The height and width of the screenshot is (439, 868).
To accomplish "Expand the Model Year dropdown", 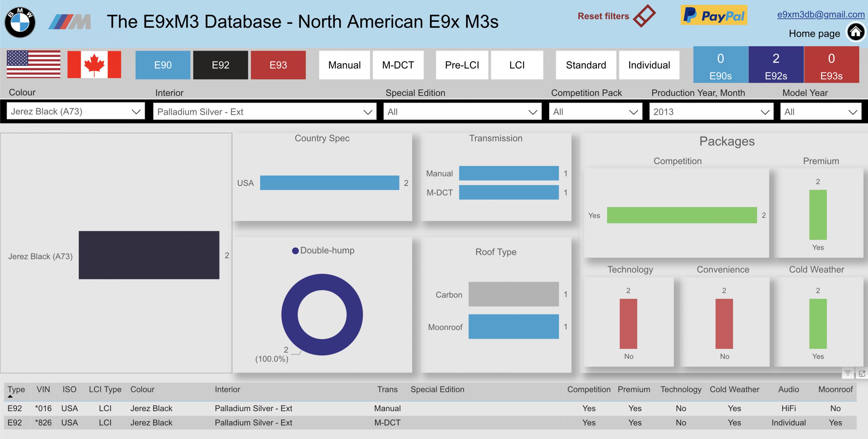I will [x=821, y=111].
